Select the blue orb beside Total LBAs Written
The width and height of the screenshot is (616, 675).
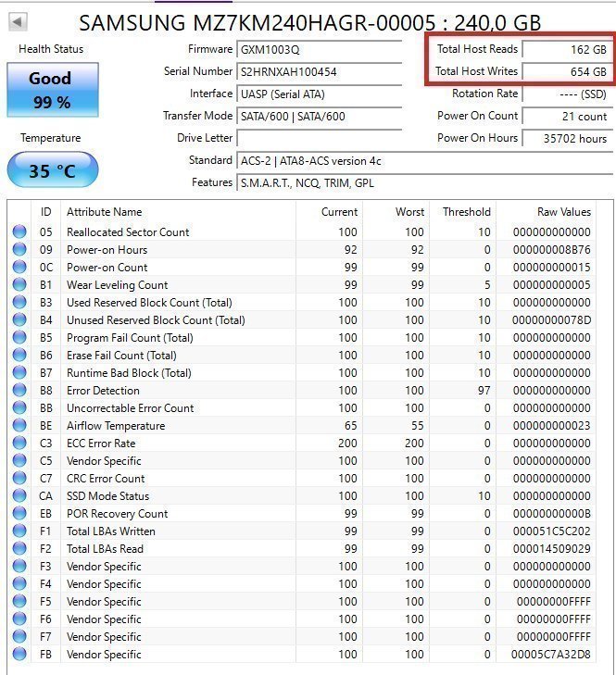[19, 531]
